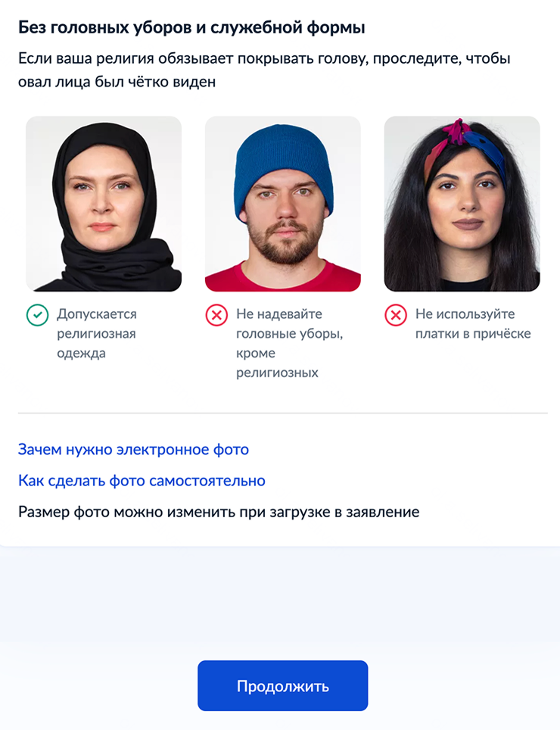Open the example photo with blue beanie

tap(283, 204)
